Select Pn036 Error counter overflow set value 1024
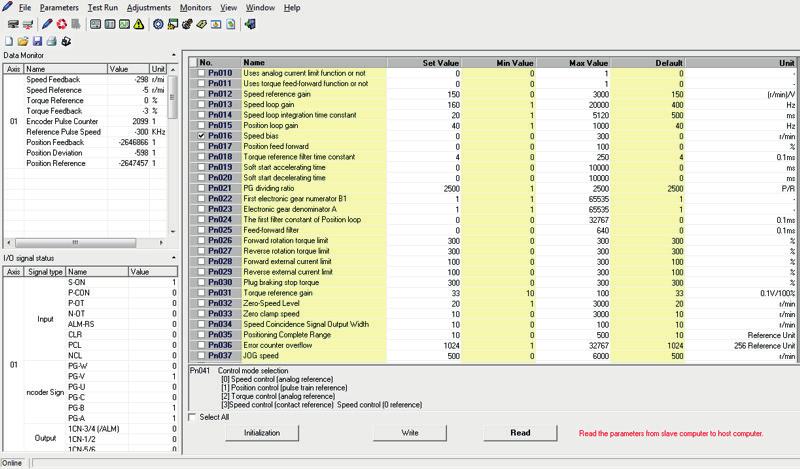Viewport: 800px width, 469px height. (424, 345)
